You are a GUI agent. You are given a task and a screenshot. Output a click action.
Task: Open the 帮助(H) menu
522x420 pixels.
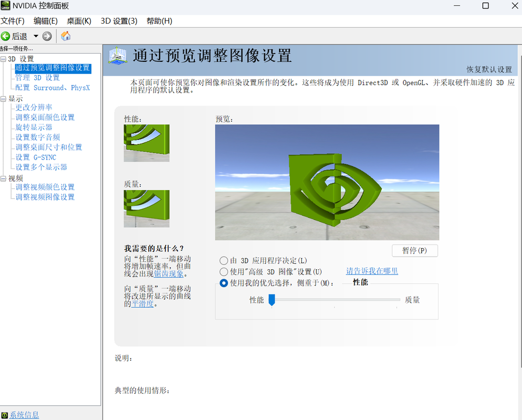159,21
